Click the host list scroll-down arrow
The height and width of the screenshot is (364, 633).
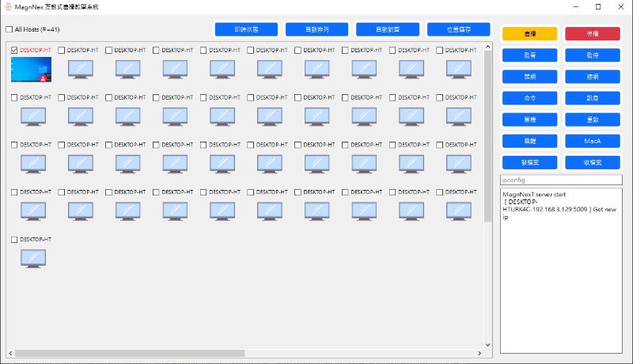tap(487, 342)
